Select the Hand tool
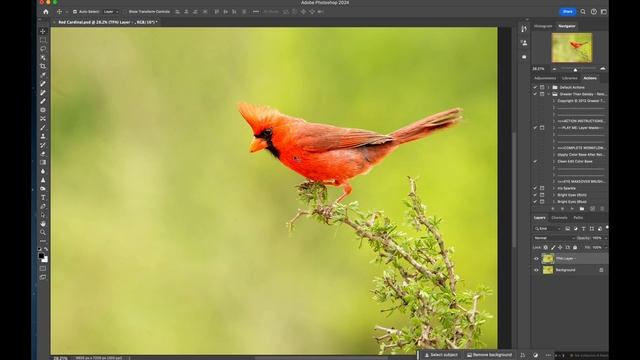 (43, 224)
